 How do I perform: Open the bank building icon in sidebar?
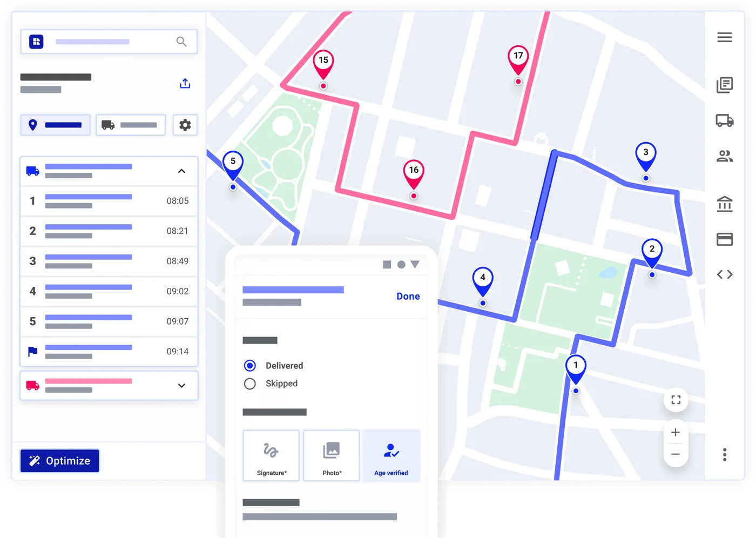725,204
